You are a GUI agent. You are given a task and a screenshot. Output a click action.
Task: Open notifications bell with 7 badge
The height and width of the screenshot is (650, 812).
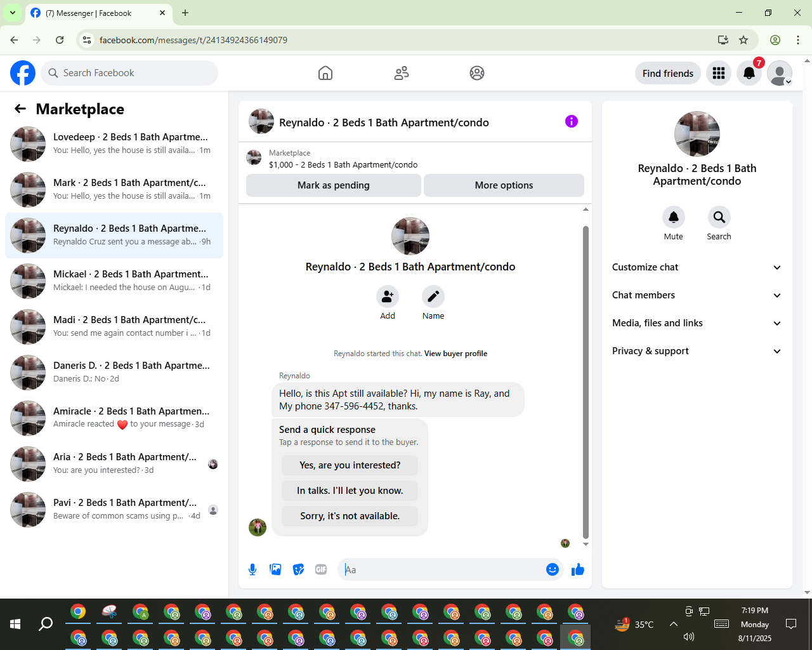click(x=749, y=73)
